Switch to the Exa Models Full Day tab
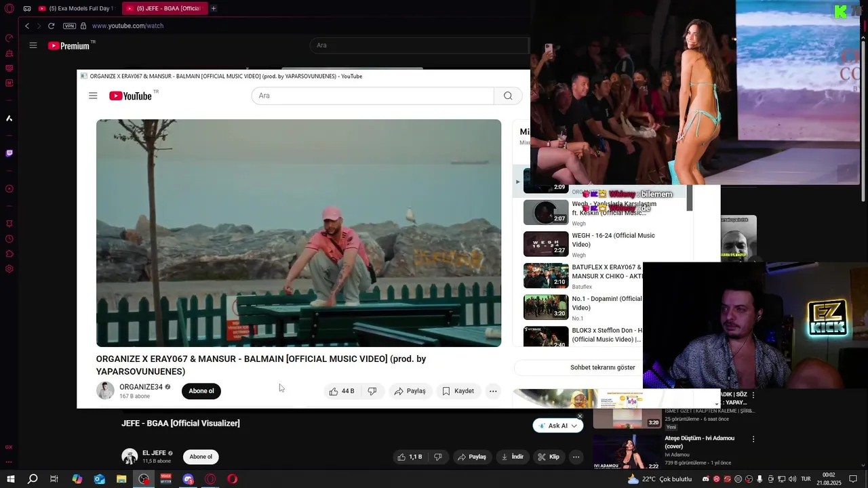Screen dimensions: 868x488 point(77,9)
